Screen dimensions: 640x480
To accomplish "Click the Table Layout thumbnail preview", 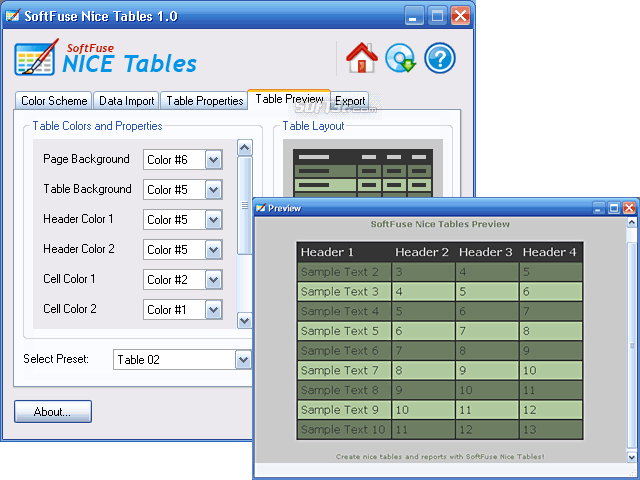I will (363, 169).
